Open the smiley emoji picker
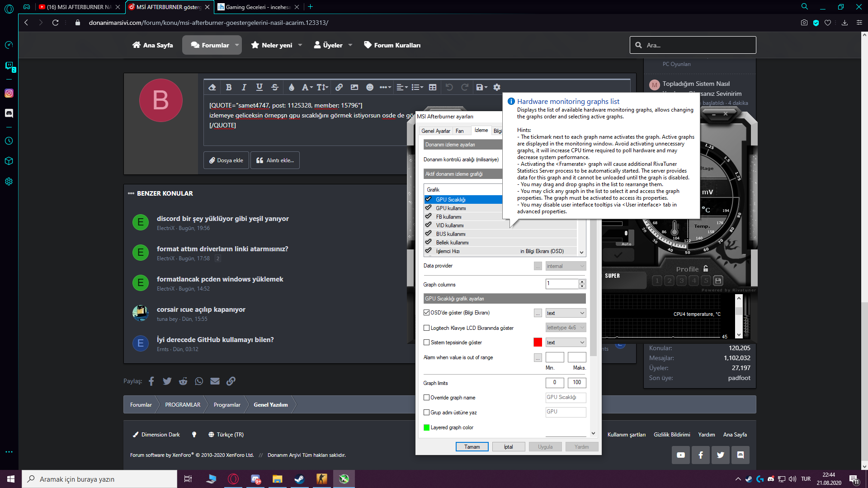This screenshot has height=488, width=868. [370, 87]
